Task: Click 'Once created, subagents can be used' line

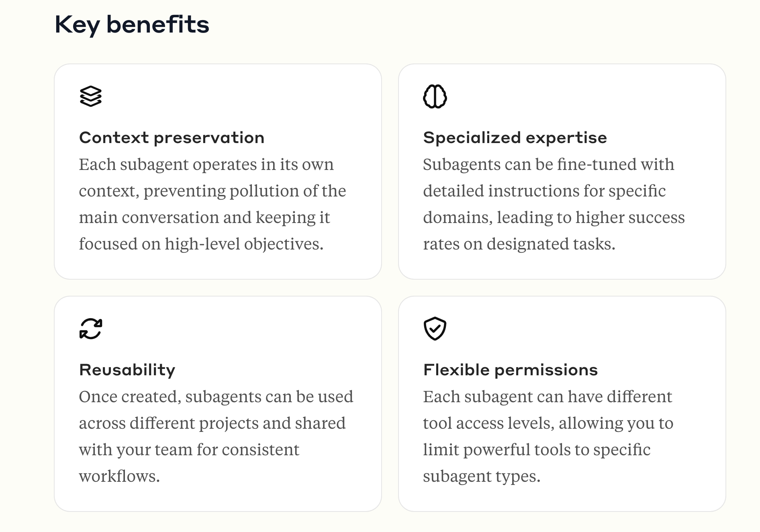Action: tap(216, 397)
